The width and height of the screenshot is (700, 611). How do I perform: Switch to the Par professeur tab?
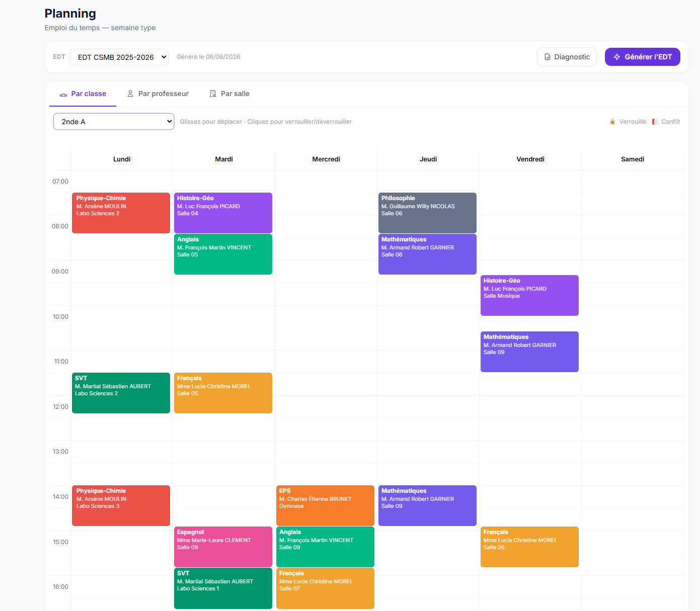(158, 94)
